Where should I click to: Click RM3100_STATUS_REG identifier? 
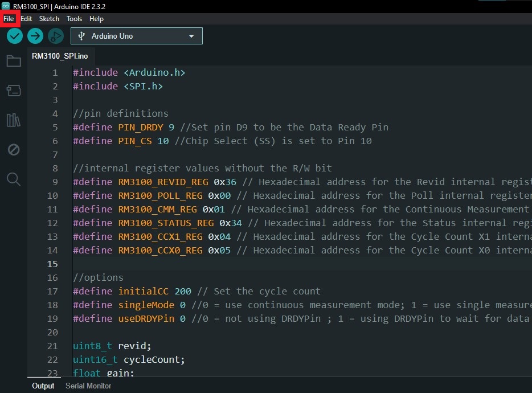click(x=166, y=223)
